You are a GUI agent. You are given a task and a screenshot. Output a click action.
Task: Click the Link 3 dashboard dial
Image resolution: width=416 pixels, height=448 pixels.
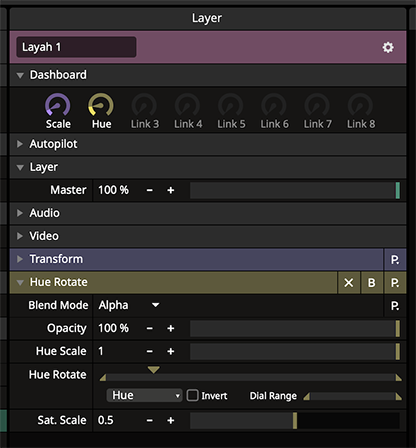[144, 106]
